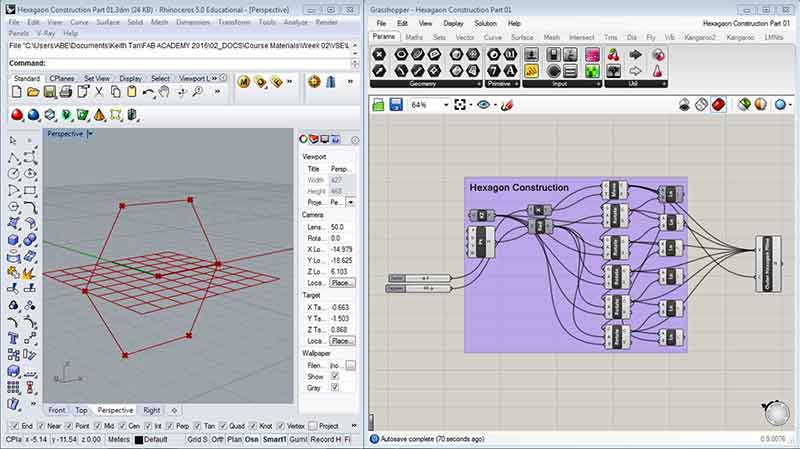Click the pink panel icon in Input group
The image size is (800, 449).
coord(592,55)
